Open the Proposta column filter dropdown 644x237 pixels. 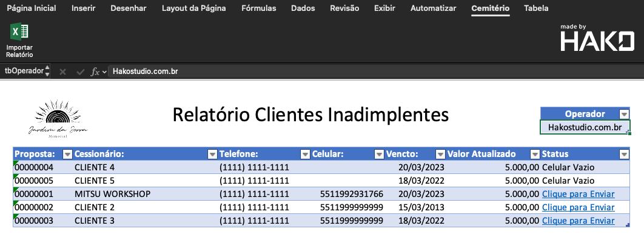67,154
